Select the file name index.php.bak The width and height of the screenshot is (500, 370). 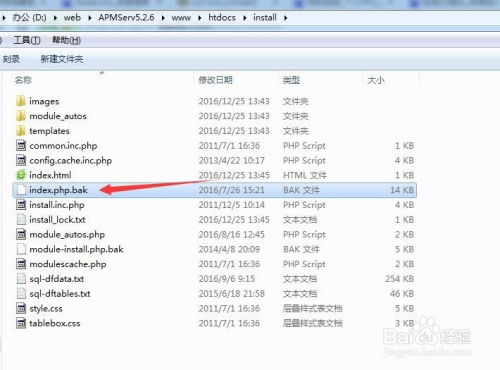pos(58,190)
